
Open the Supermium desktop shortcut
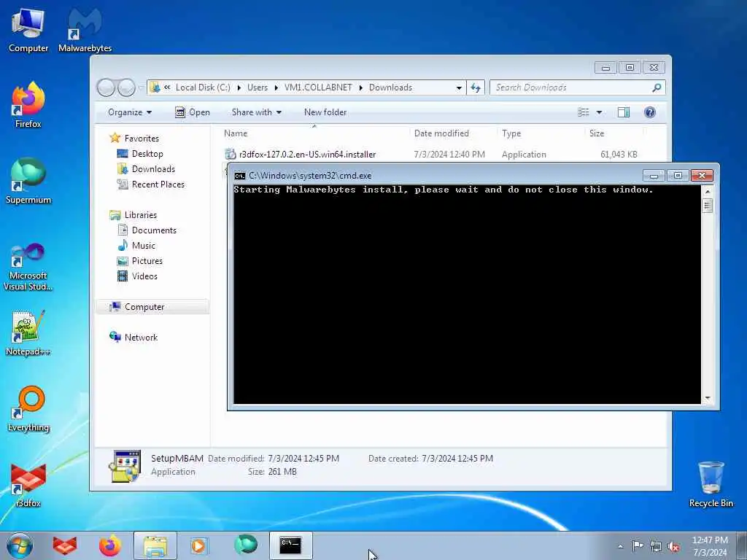pyautogui.click(x=28, y=181)
